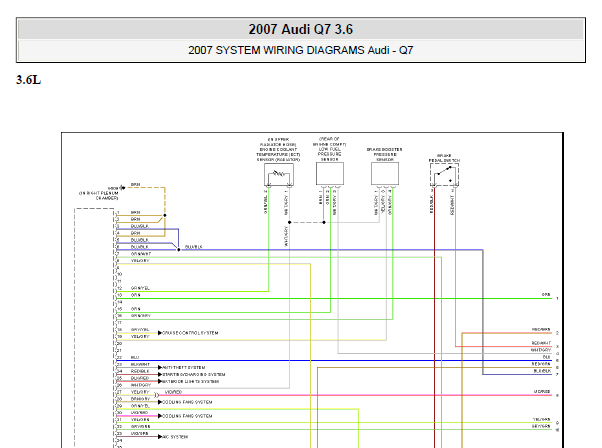Click the splice dot joining the BLU/BLK wires
This screenshot has height=448, width=602.
[x=179, y=250]
